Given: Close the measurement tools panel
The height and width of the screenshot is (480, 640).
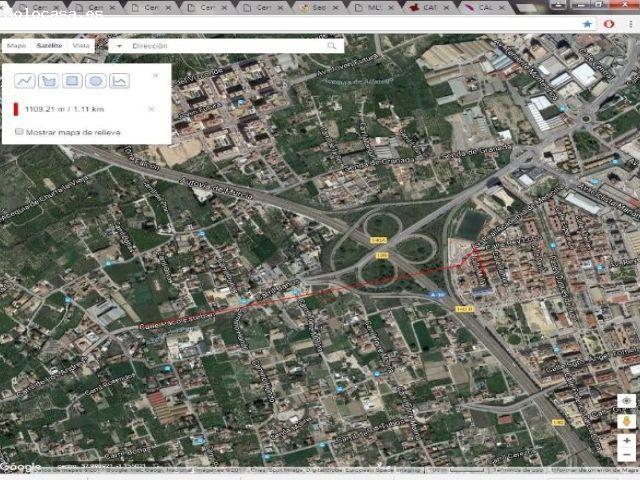Looking at the screenshot, I should (156, 76).
